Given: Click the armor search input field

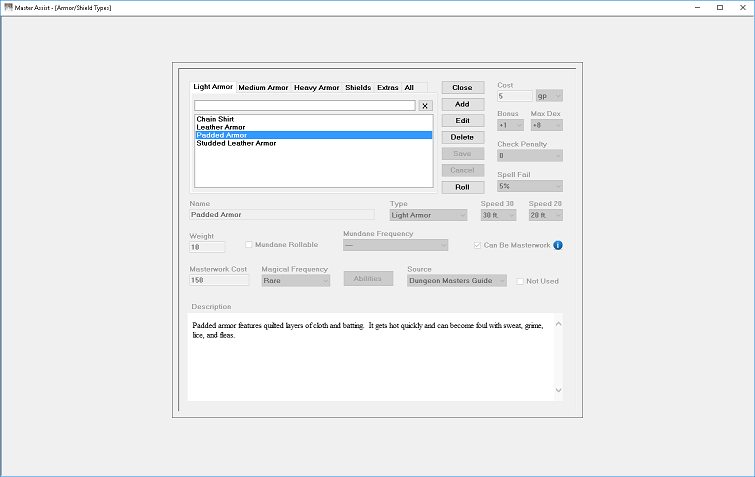Looking at the screenshot, I should click(x=305, y=105).
